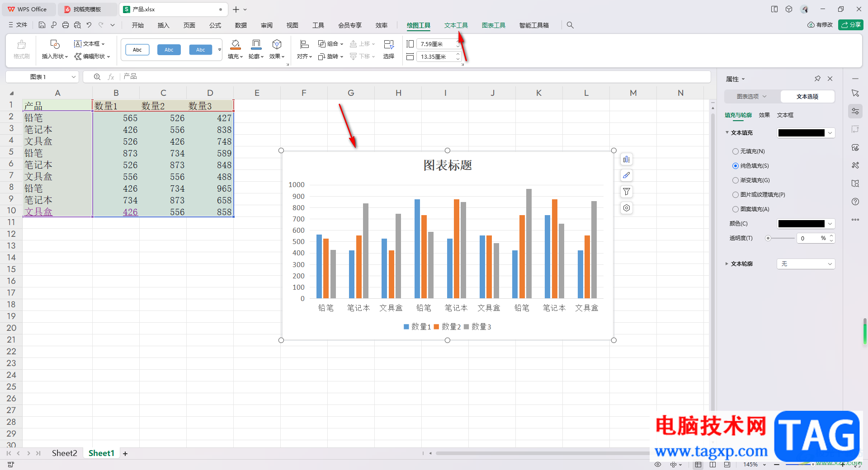Open the 文本框 sub-tab in properties panel

(785, 115)
